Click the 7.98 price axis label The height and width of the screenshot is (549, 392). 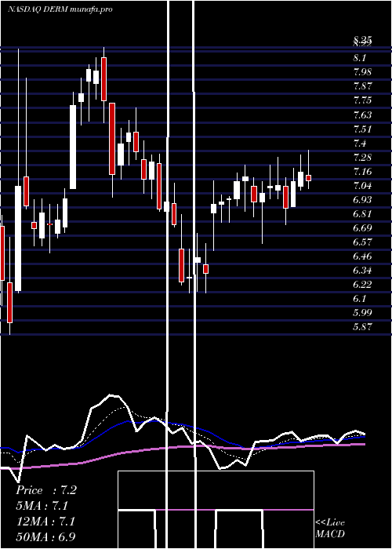[x=362, y=72]
